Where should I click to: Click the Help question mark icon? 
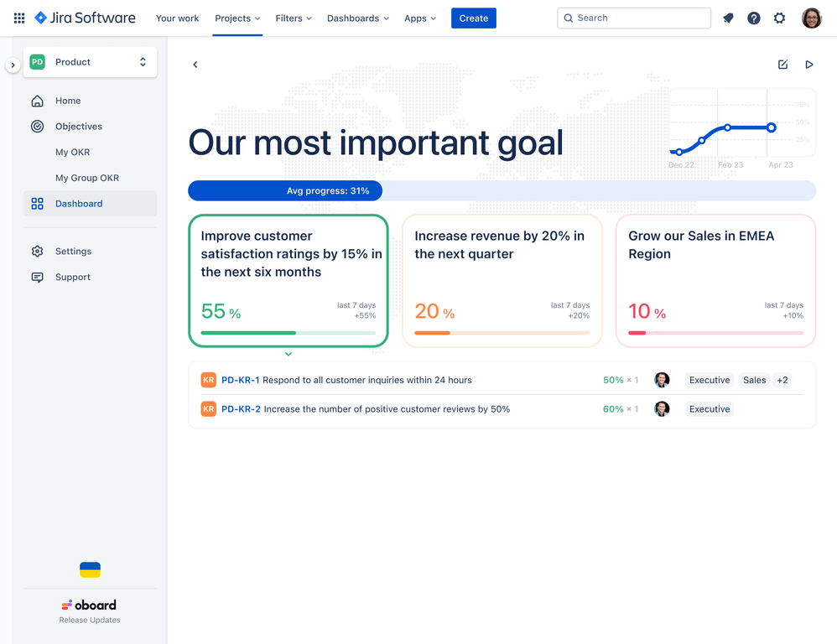(x=753, y=18)
